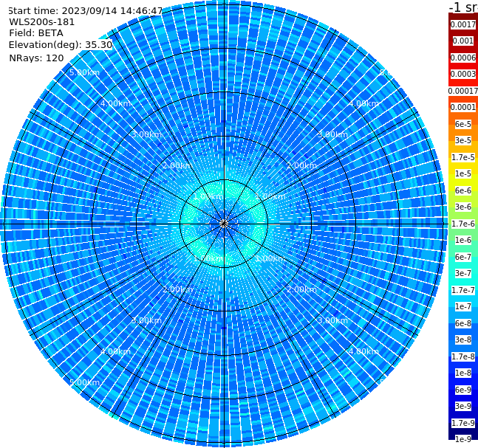Click the Start time 2023/09/14 14:46:47 text
Screen dimensions: 478x448
coord(85,11)
